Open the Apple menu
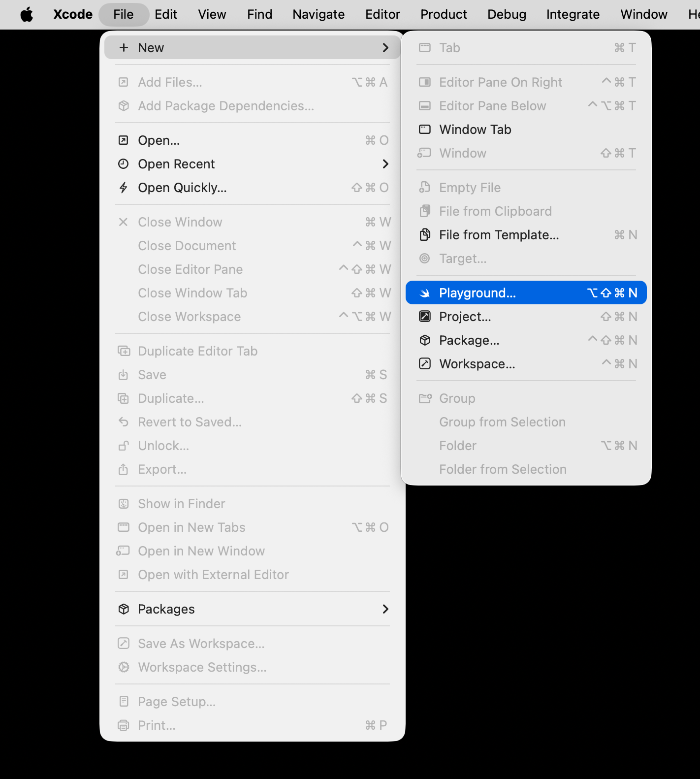The height and width of the screenshot is (779, 700). pos(27,14)
